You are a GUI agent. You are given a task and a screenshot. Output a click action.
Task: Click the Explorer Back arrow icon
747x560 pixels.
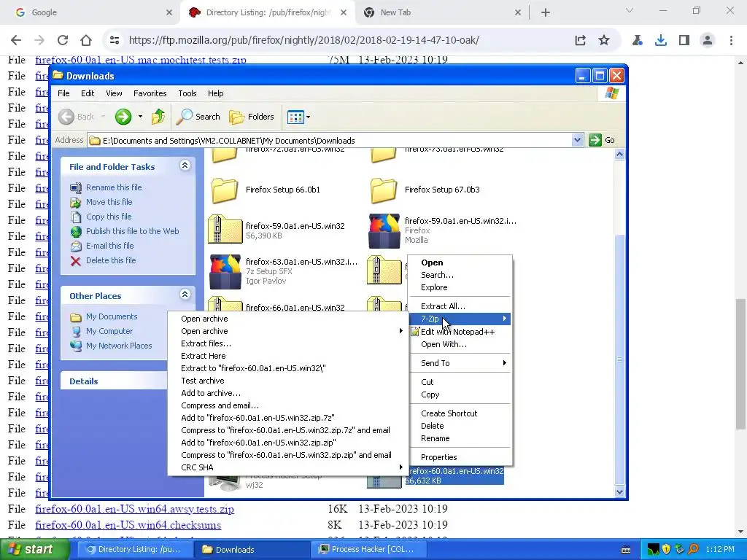[x=66, y=117]
